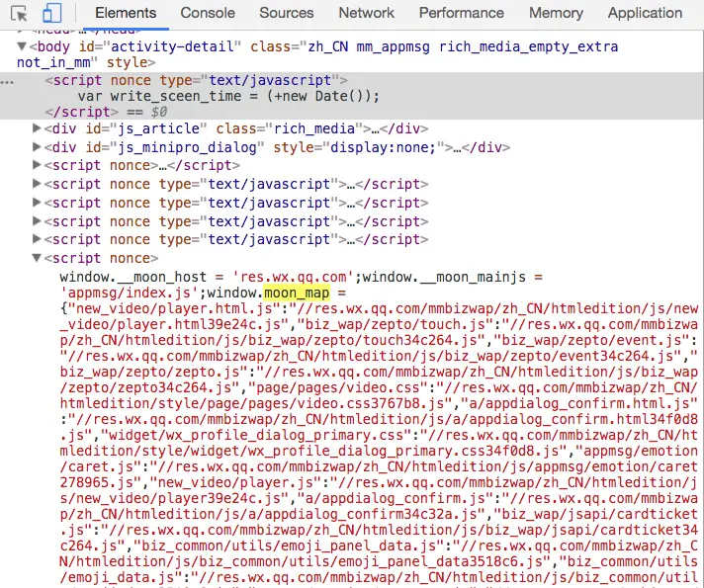704x588 pixels.
Task: Expand the js_article div node
Action: [37, 128]
